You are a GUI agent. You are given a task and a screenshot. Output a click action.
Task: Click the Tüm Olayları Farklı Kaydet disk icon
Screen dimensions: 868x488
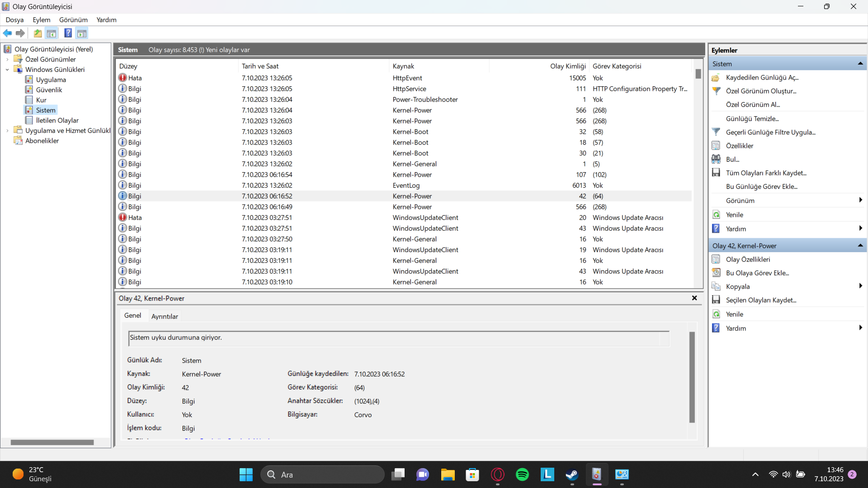tap(716, 173)
